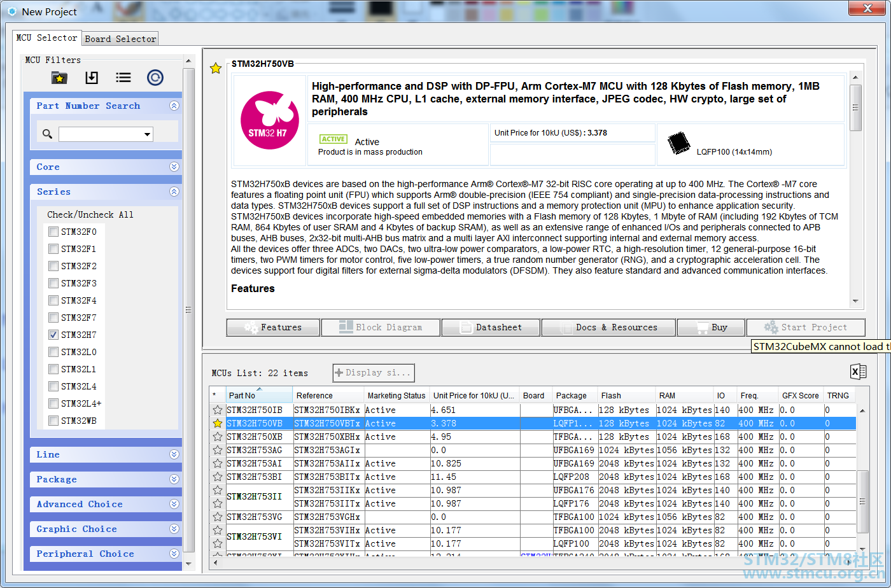Click the green ACTIVE status badge

(x=333, y=139)
